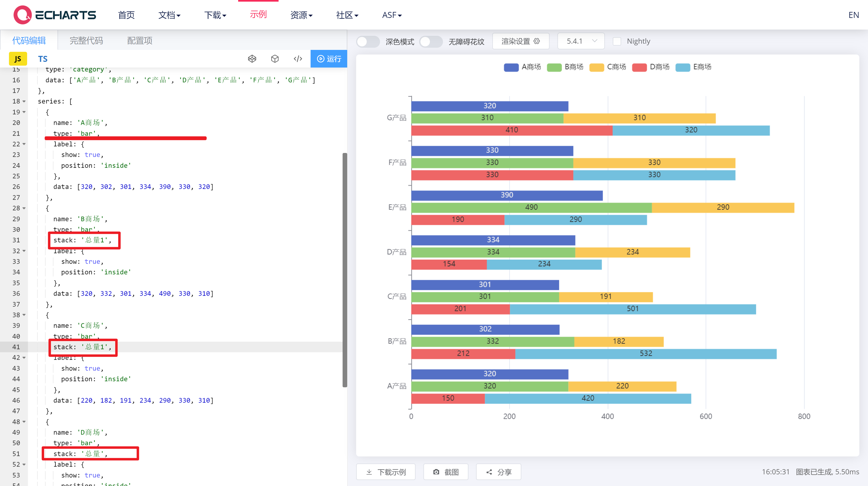The height and width of the screenshot is (486, 868).
Task: Hide the A商场 series via legend swatch
Action: click(511, 67)
